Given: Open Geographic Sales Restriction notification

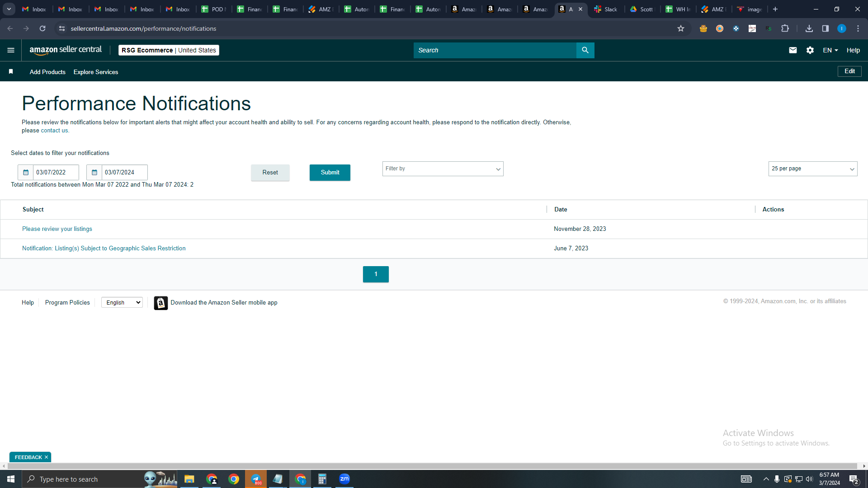Looking at the screenshot, I should point(104,249).
